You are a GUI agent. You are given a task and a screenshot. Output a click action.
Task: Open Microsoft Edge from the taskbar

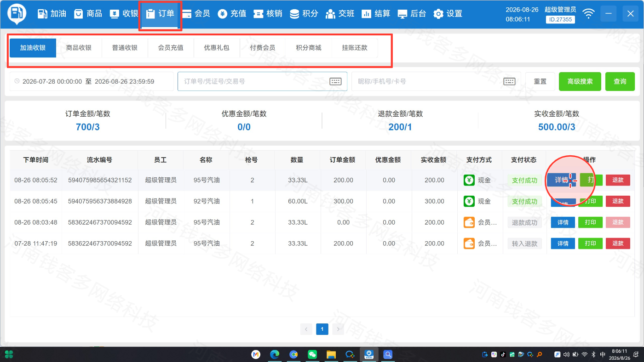coord(275,354)
